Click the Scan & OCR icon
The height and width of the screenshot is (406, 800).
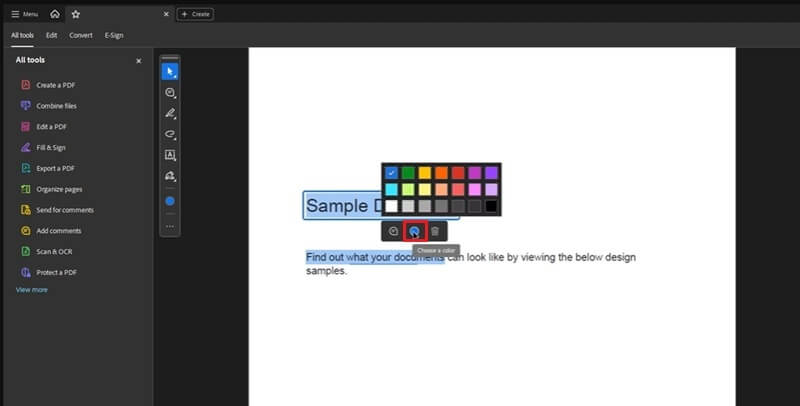point(26,251)
